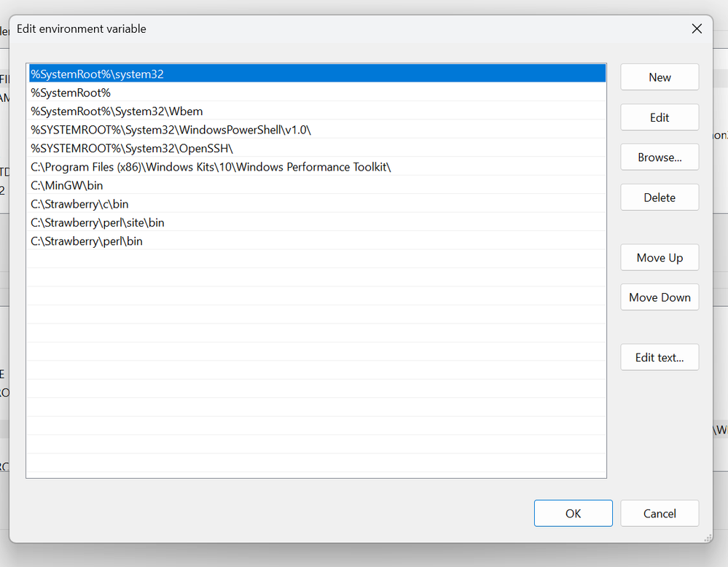Cancel the environment variable dialog
The image size is (728, 567).
(659, 514)
